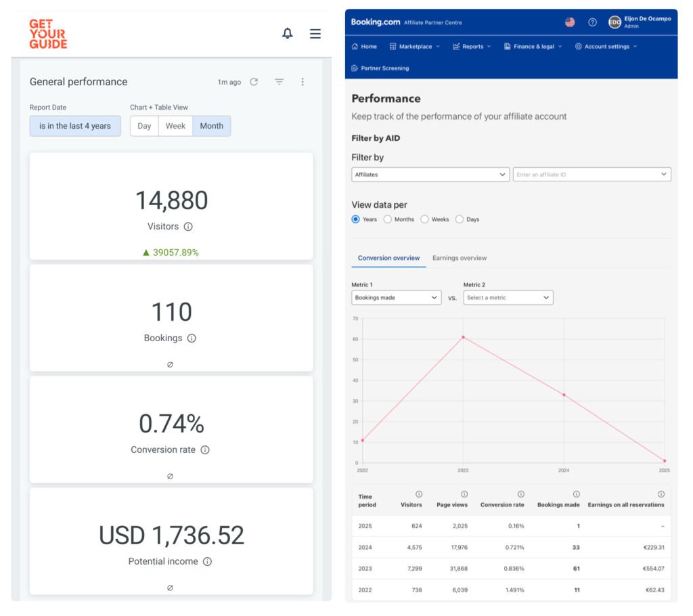Image resolution: width=693 pixels, height=616 pixels.
Task: Click info icon above Bookings made column
Action: [576, 494]
